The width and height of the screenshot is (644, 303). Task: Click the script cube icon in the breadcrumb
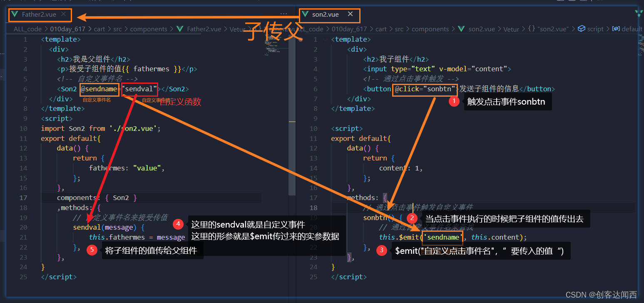[582, 29]
